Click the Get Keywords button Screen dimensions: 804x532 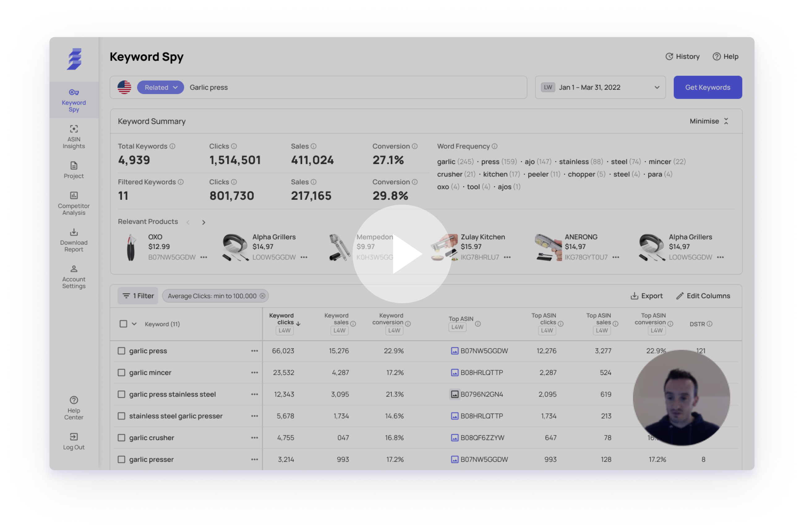tap(707, 88)
